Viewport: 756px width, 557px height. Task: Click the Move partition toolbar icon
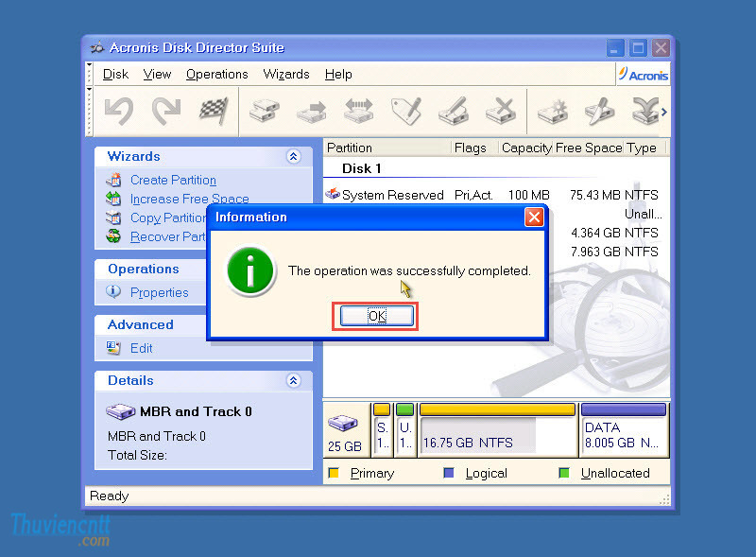(312, 111)
